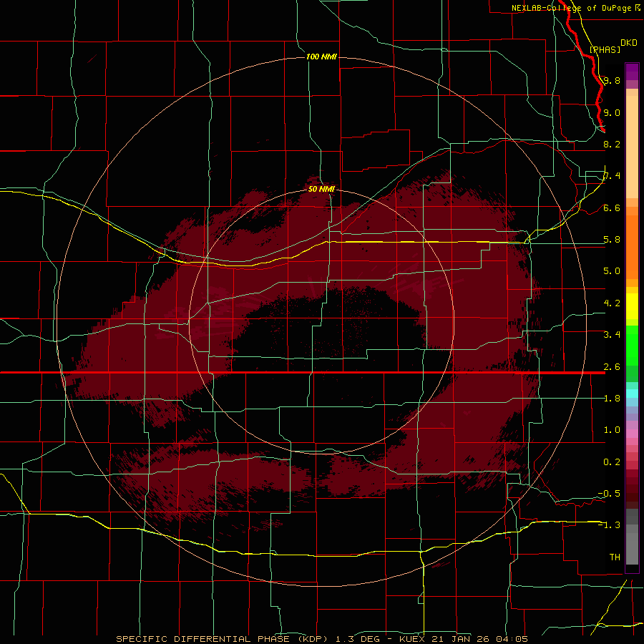
Task: Click the 1.8 legend value
Action: click(612, 399)
